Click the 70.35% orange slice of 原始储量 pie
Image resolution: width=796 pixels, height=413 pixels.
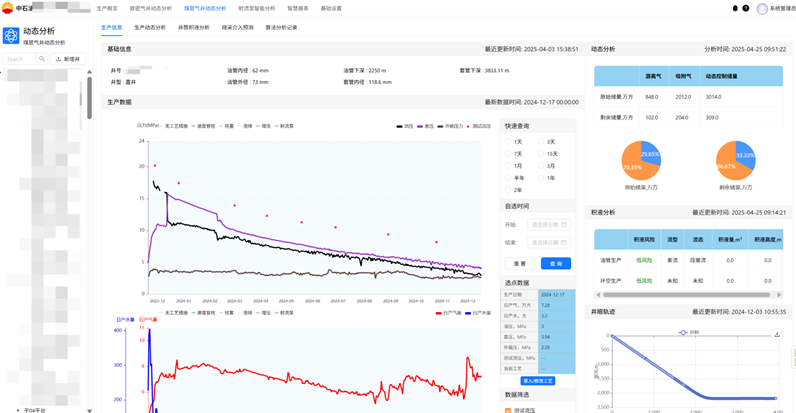(x=634, y=166)
